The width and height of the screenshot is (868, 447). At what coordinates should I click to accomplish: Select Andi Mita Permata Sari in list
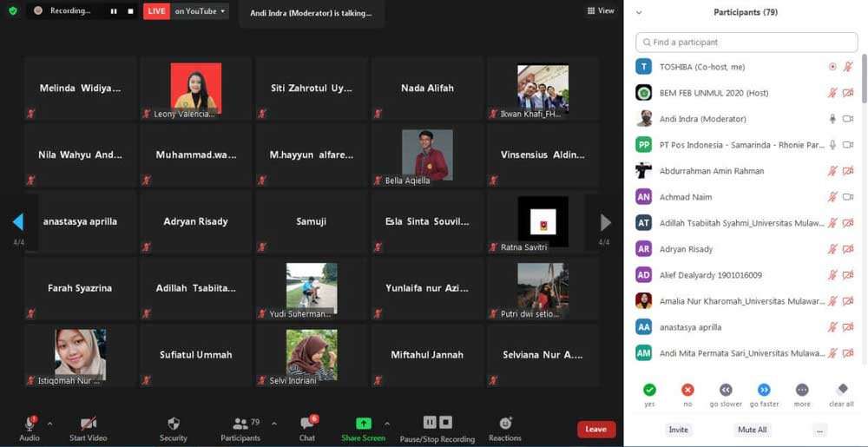(x=746, y=353)
